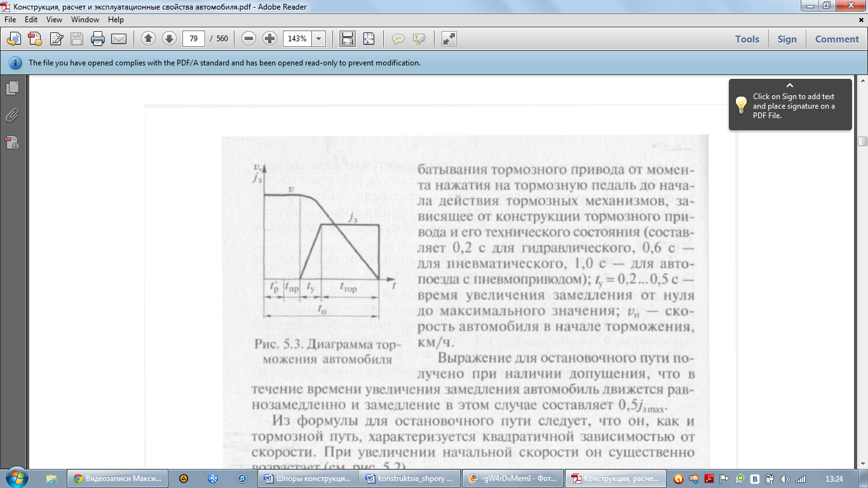Open konstruktsia_shpory Word taskbar item
This screenshot has height=488, width=868.
point(410,478)
